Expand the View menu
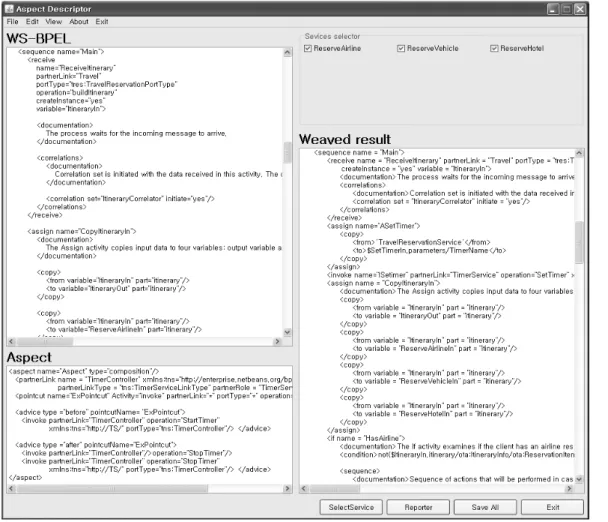This screenshot has height=522, width=608. 54,22
